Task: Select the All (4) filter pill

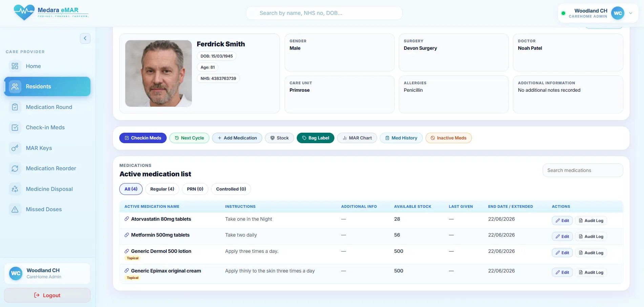Action: click(131, 189)
